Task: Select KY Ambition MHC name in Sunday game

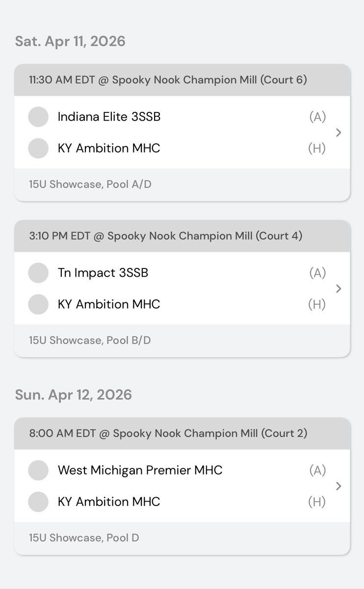Action: click(109, 502)
